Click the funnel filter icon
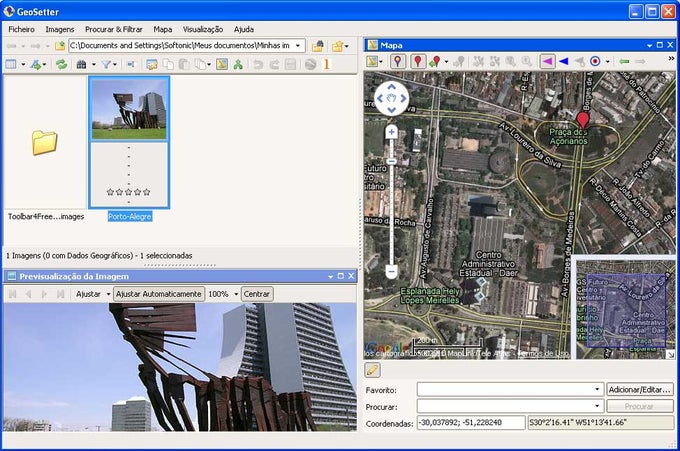Image resolution: width=680 pixels, height=451 pixels. (105, 64)
